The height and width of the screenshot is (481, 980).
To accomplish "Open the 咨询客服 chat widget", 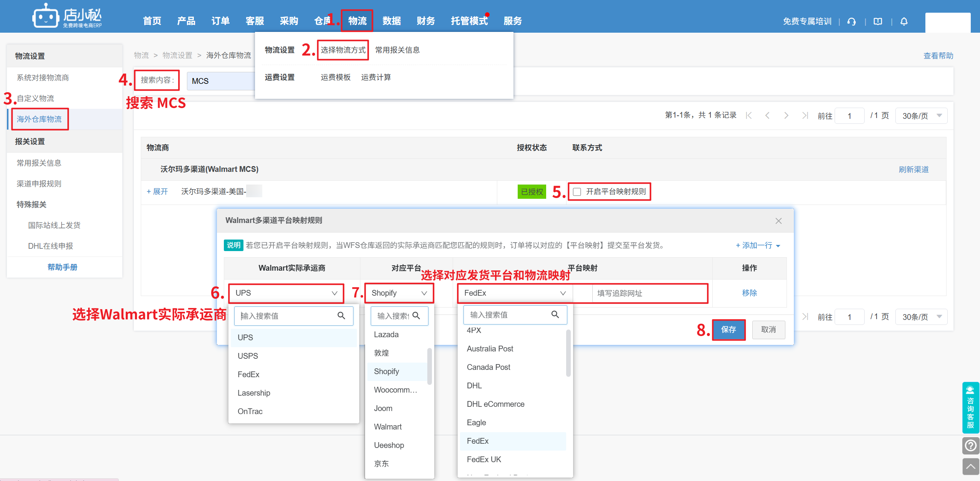I will 970,408.
